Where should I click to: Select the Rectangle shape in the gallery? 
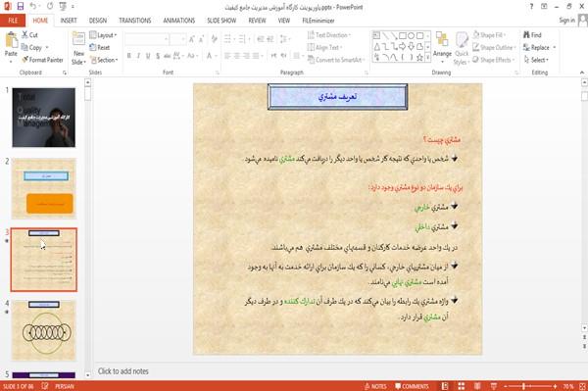[x=403, y=35]
